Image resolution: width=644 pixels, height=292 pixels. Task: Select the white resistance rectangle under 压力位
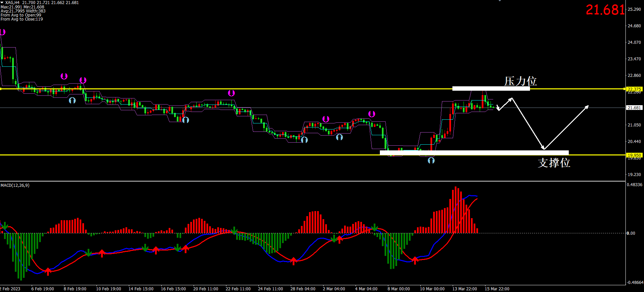pyautogui.click(x=491, y=89)
